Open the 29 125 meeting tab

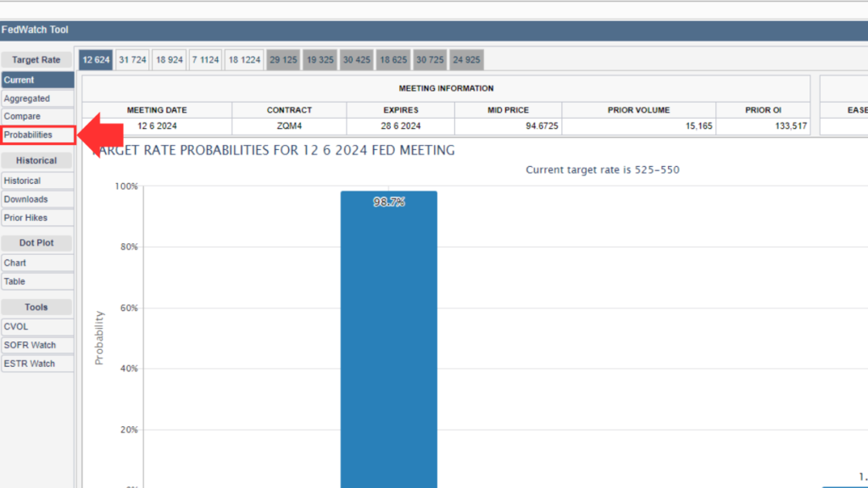(283, 60)
